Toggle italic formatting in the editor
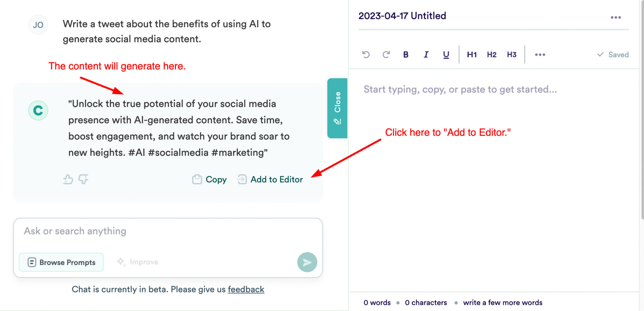This screenshot has height=311, width=644. click(x=426, y=55)
